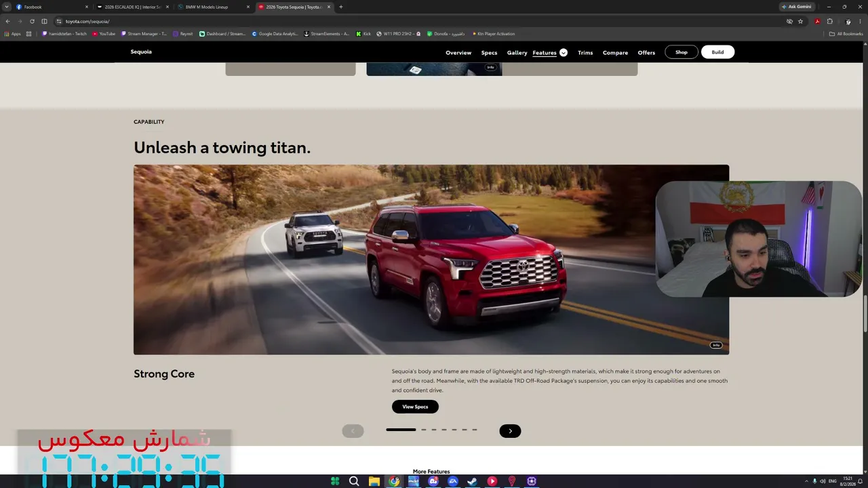Open the Extensions puzzle icon
Viewport: 868px width, 488px height.
[x=829, y=21]
